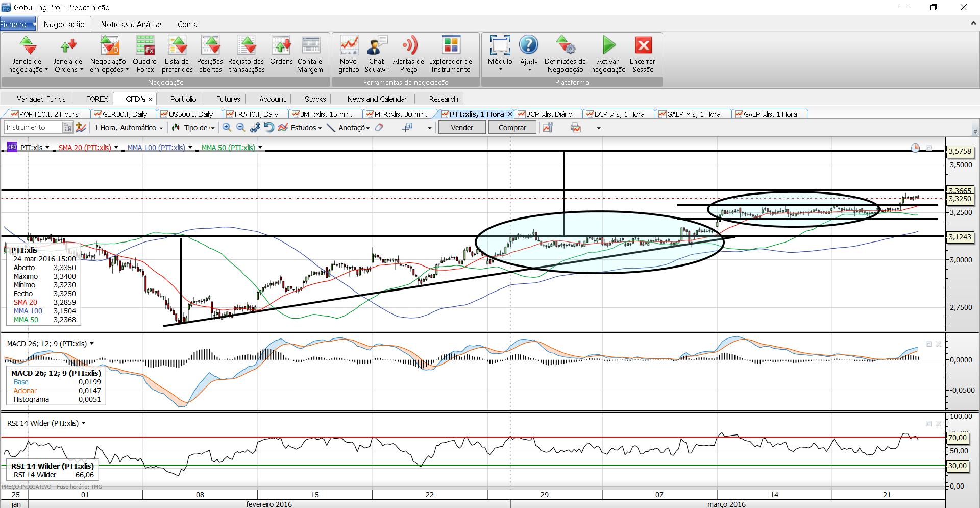This screenshot has height=508, width=980.
Task: Close the RSI 14 Wilder panel
Action: pos(938,424)
